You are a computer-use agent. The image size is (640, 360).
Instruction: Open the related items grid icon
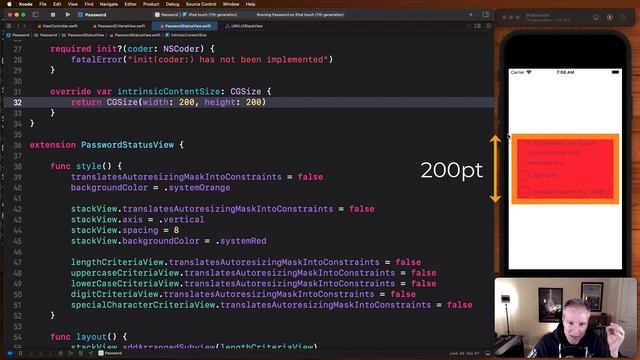point(9,26)
